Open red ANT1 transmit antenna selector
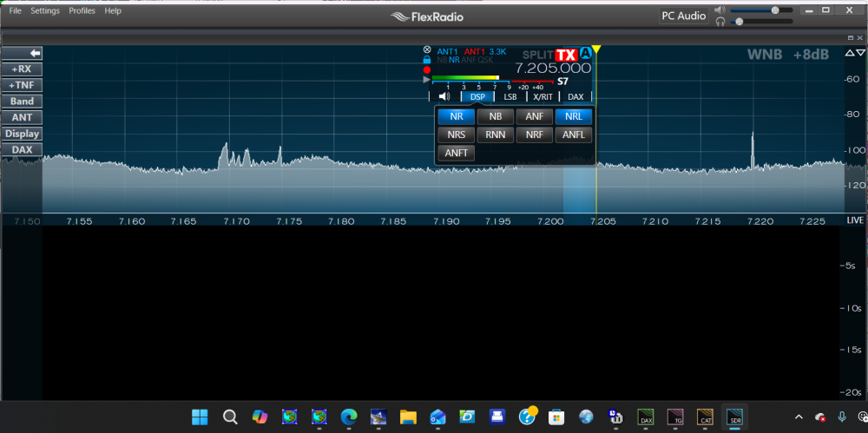The image size is (868, 433). point(475,51)
